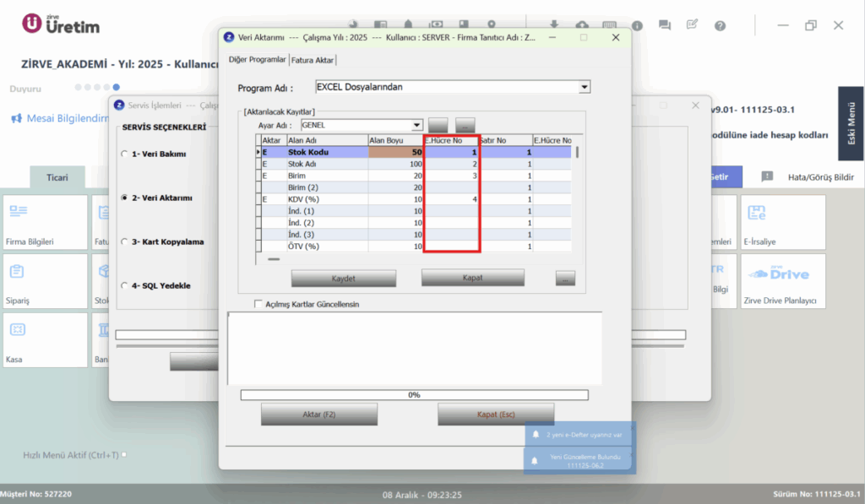The width and height of the screenshot is (865, 504).
Task: Click the Alan Boyu column header
Action: click(x=395, y=141)
